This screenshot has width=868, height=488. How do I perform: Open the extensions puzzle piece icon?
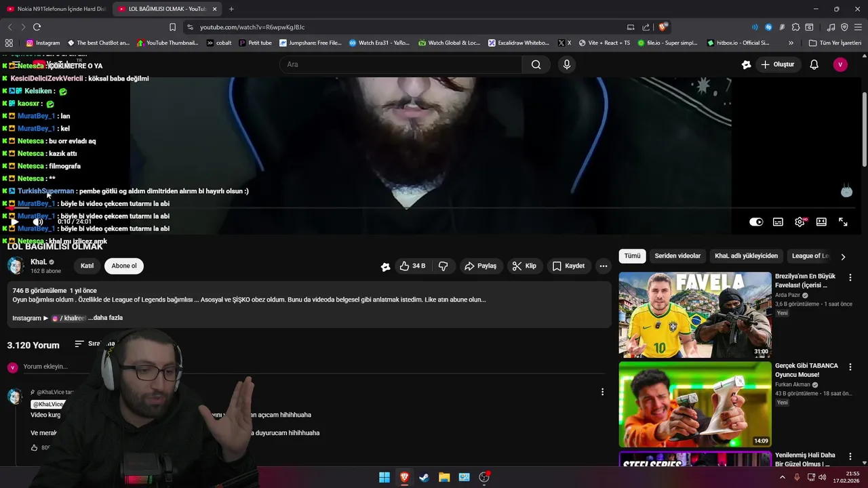pos(795,27)
